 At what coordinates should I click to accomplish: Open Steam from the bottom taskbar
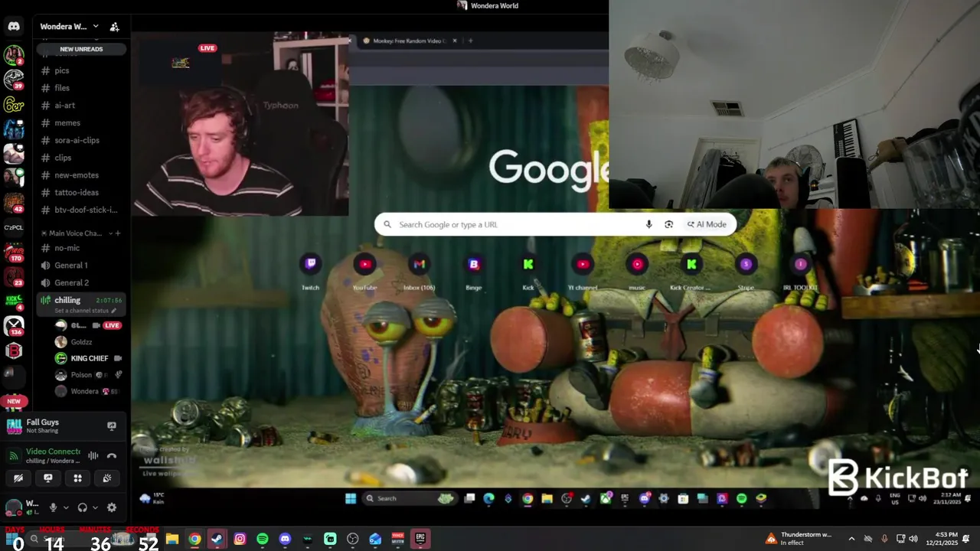point(217,539)
